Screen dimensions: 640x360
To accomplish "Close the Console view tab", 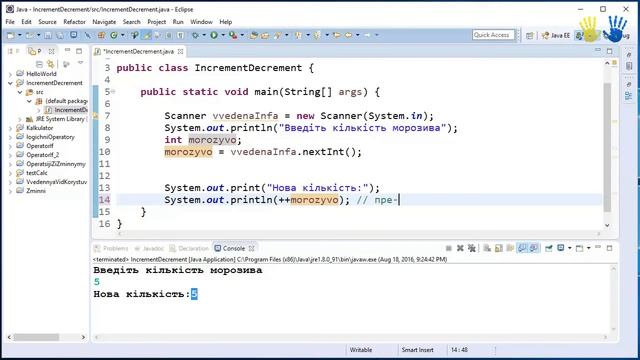I will point(252,248).
